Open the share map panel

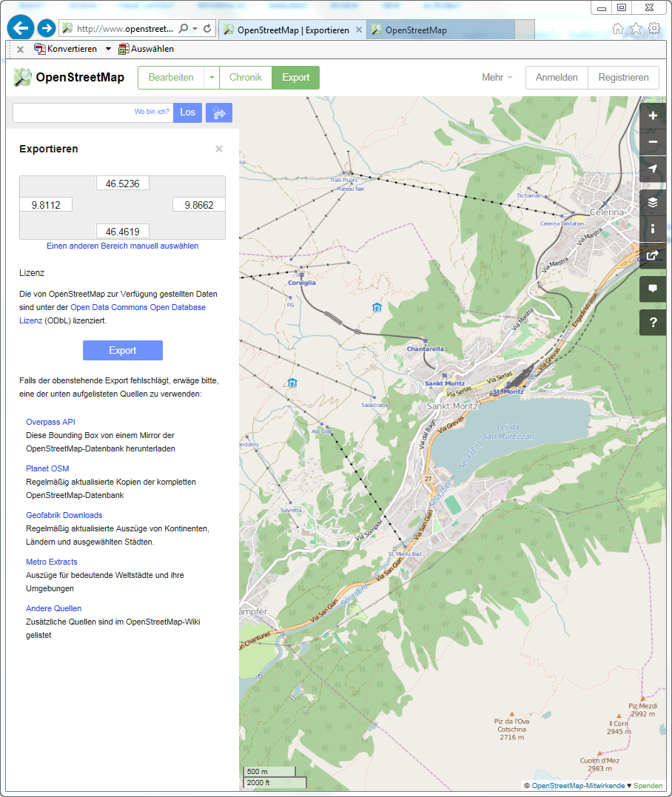click(x=652, y=255)
